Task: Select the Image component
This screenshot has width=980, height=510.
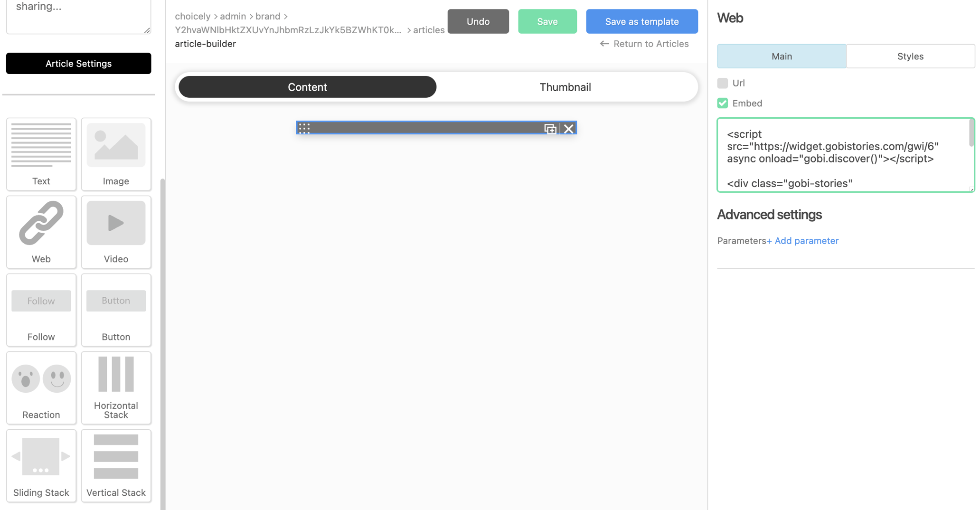Action: (x=116, y=154)
